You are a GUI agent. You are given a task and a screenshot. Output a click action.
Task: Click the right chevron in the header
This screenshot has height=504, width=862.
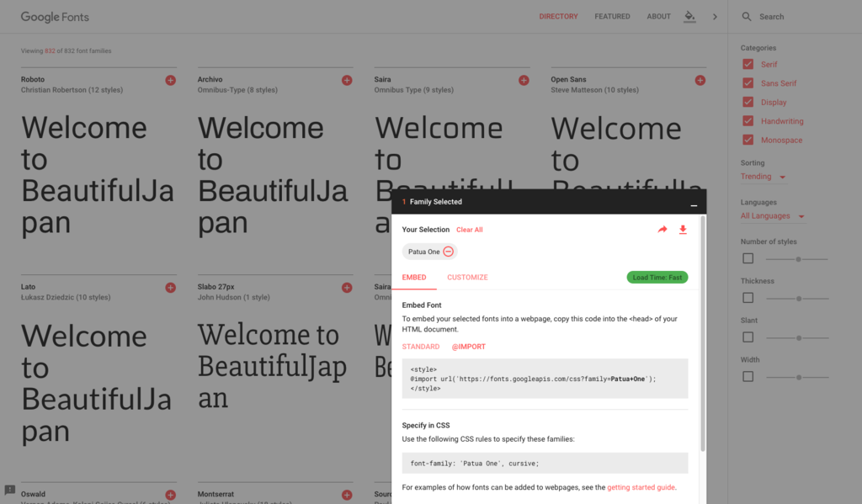click(715, 17)
